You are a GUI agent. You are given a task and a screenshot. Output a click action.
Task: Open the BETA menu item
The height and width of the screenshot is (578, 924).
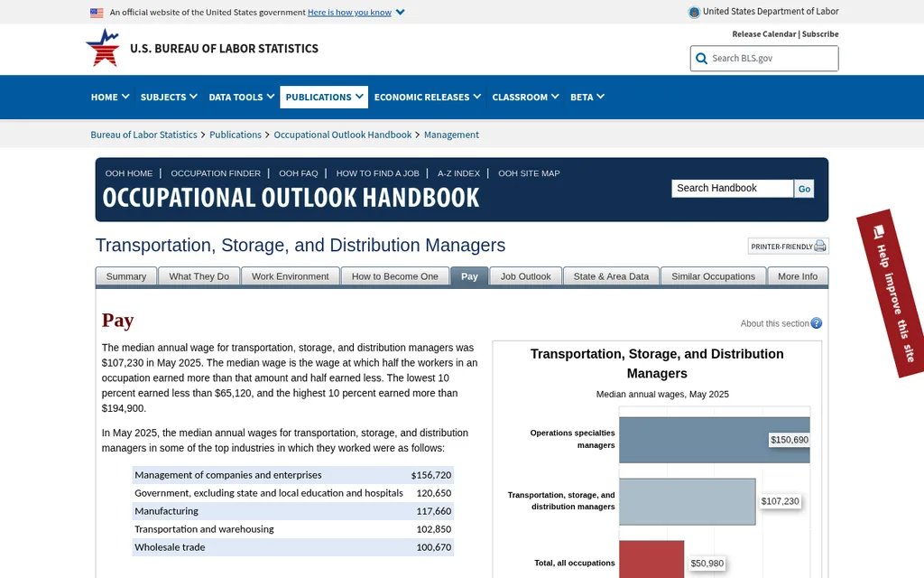(x=587, y=97)
